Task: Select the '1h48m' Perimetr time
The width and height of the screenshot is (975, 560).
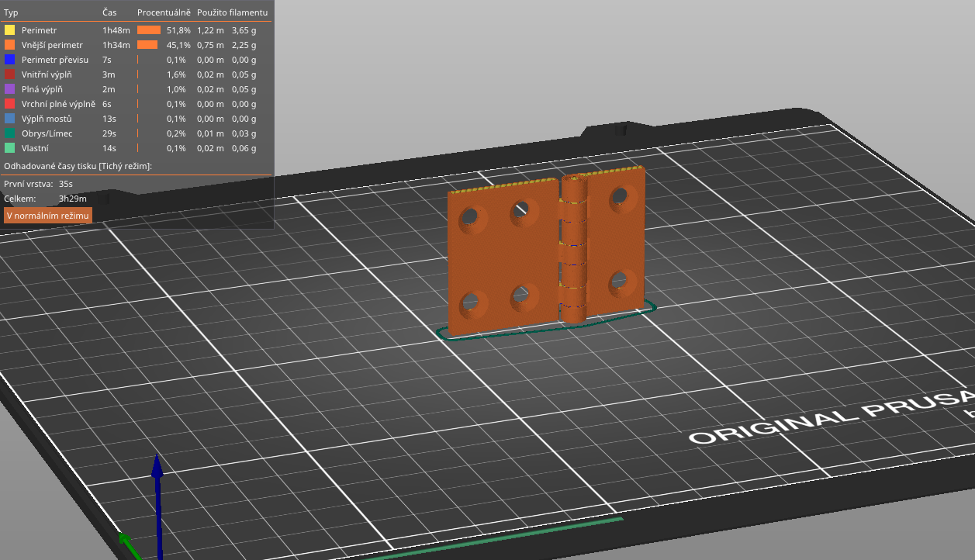Action: 115,29
